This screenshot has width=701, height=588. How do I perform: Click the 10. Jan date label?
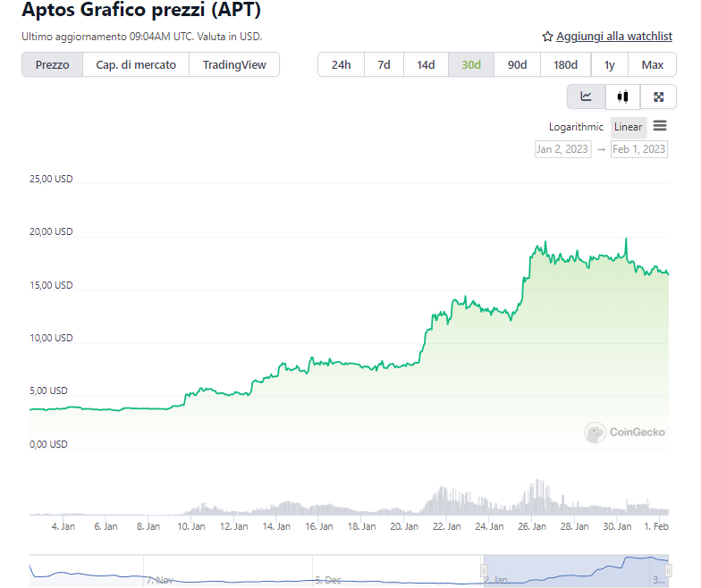click(x=191, y=526)
